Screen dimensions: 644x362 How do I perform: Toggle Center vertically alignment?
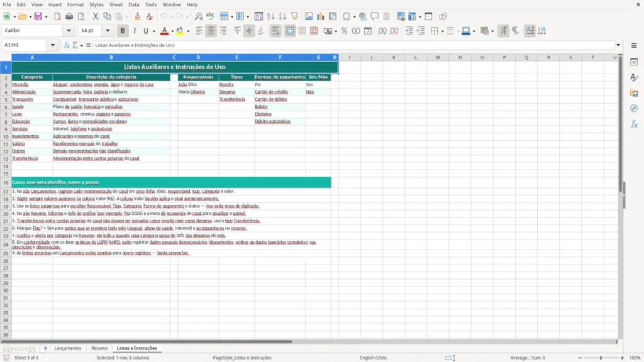[x=249, y=31]
